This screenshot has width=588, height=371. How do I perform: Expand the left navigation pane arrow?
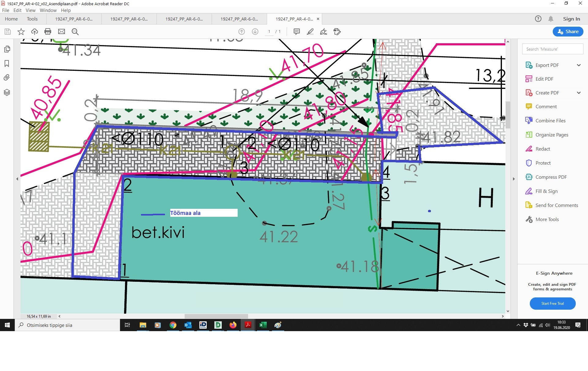pos(17,179)
